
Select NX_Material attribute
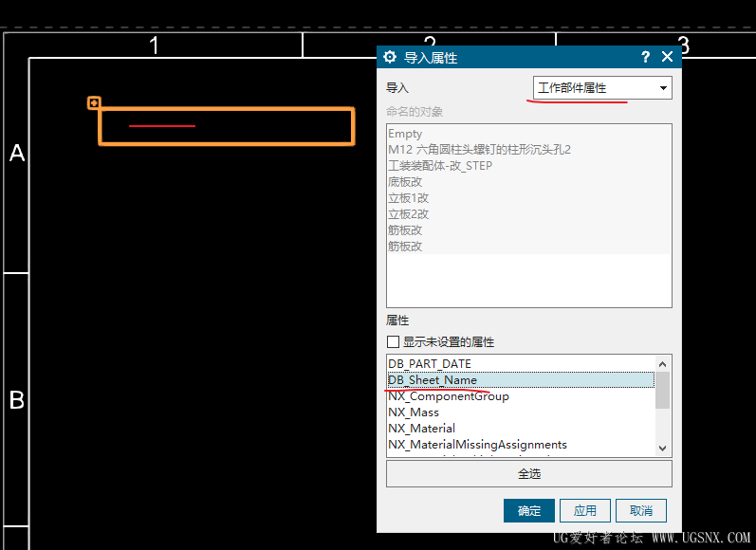click(x=520, y=428)
